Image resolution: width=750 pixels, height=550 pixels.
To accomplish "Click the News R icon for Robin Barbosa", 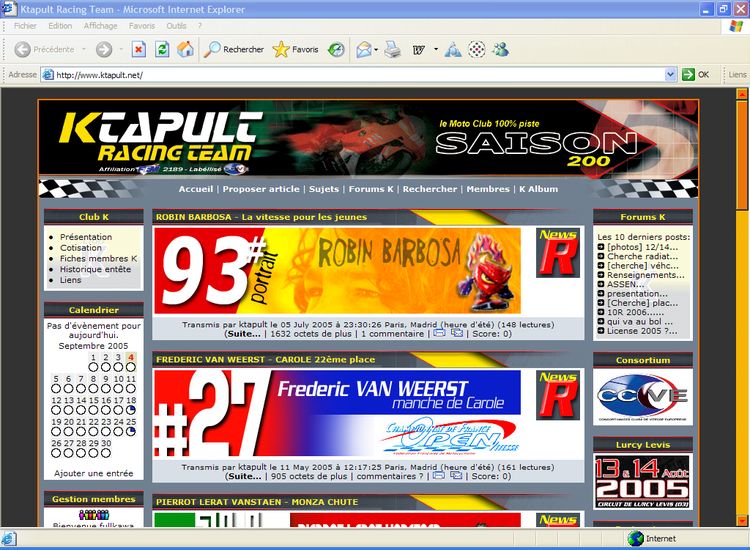I will coord(558,253).
